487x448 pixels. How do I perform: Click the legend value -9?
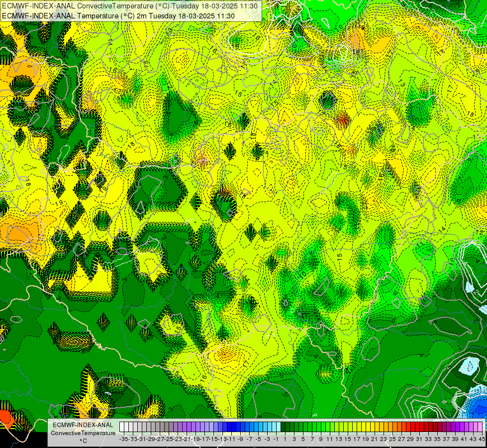click(240, 439)
